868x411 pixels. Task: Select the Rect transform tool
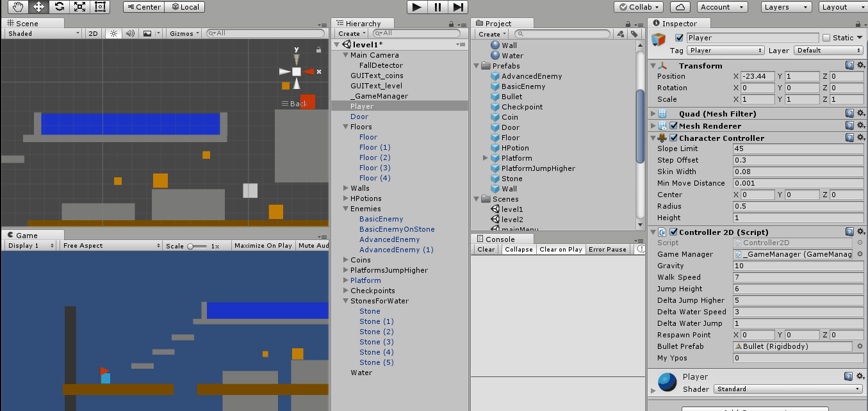(99, 7)
